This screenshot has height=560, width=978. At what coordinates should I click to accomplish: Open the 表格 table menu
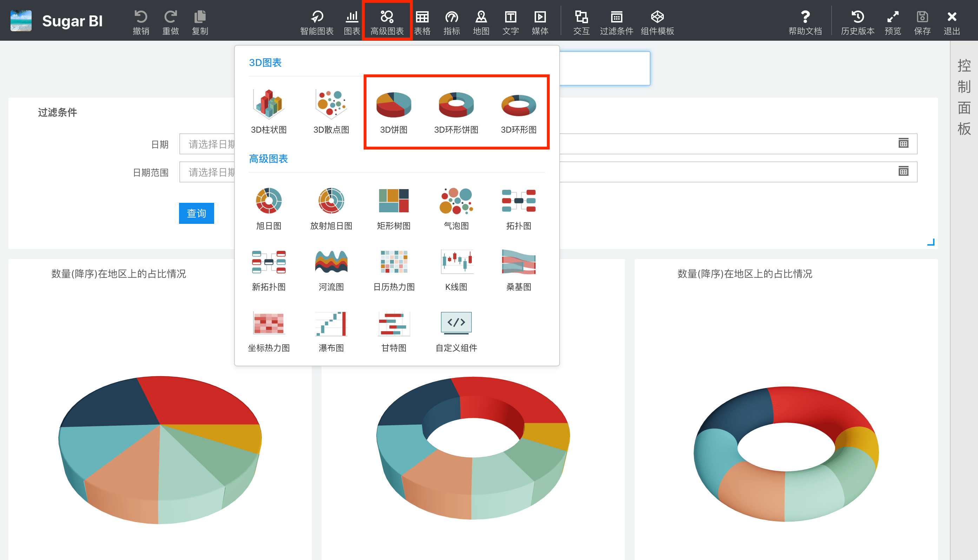422,22
